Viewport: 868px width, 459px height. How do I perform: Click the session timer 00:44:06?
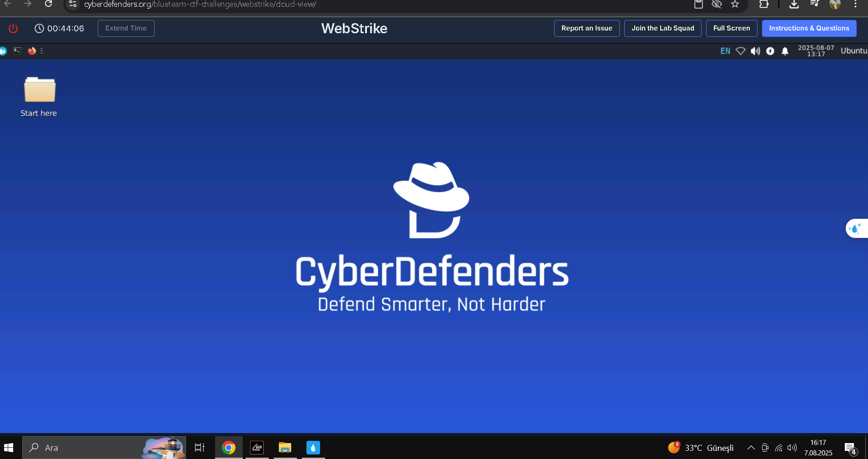[x=65, y=28]
